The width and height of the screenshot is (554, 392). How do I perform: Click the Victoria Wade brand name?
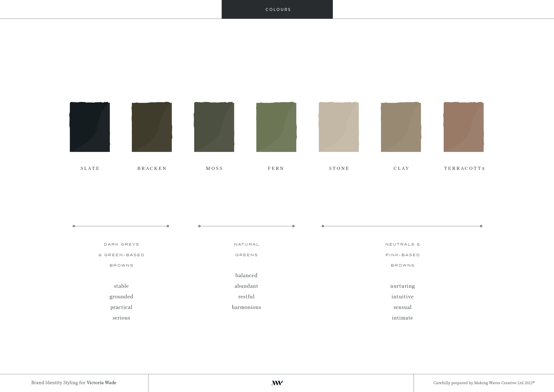point(101,383)
